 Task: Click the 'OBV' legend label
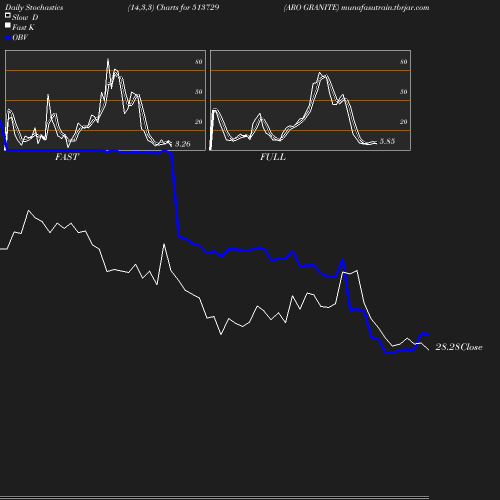pos(20,38)
